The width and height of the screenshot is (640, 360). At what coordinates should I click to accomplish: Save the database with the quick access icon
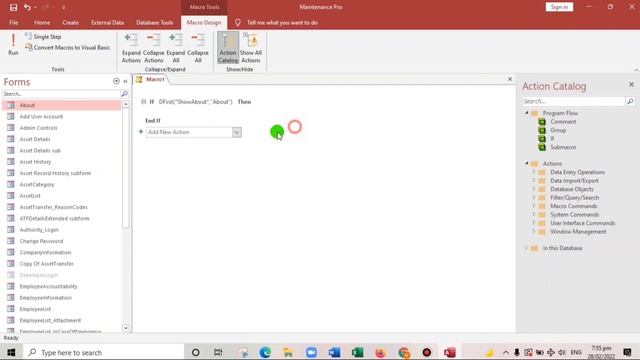tap(13, 7)
